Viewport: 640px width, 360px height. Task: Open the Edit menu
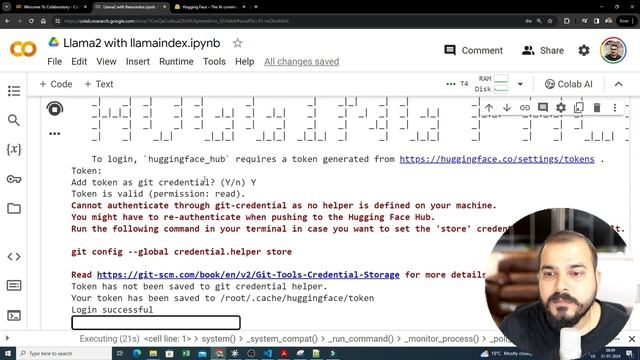click(79, 62)
